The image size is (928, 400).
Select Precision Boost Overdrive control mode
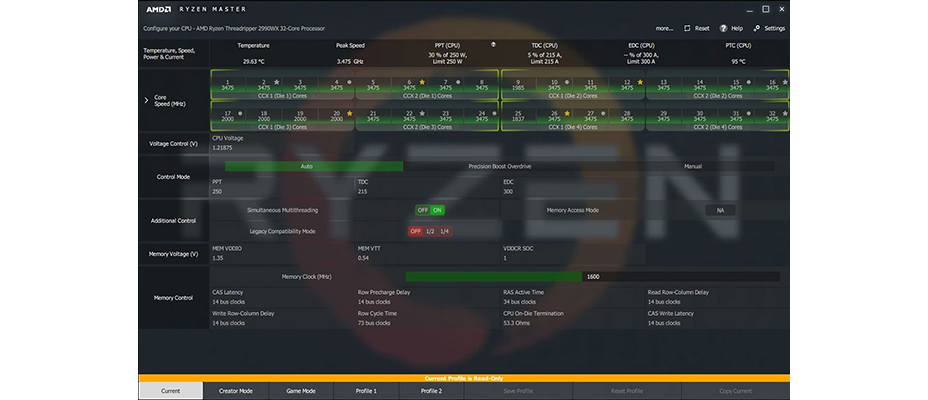[500, 166]
